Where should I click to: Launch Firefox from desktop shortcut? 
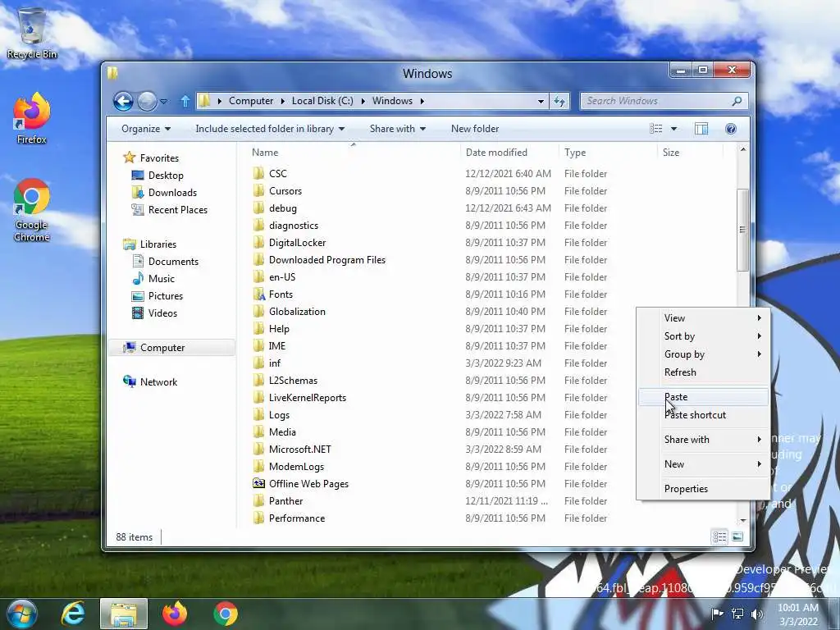point(32,118)
